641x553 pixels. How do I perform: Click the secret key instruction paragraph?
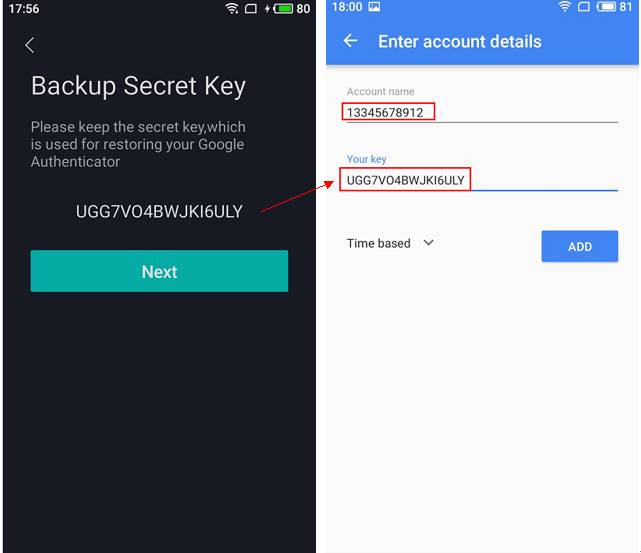(138, 144)
